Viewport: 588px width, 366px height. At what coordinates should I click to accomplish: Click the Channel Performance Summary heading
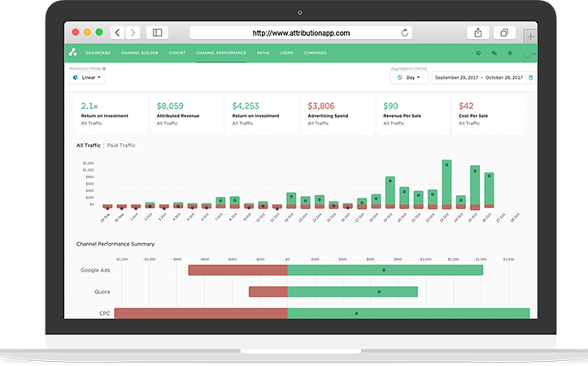click(x=115, y=244)
